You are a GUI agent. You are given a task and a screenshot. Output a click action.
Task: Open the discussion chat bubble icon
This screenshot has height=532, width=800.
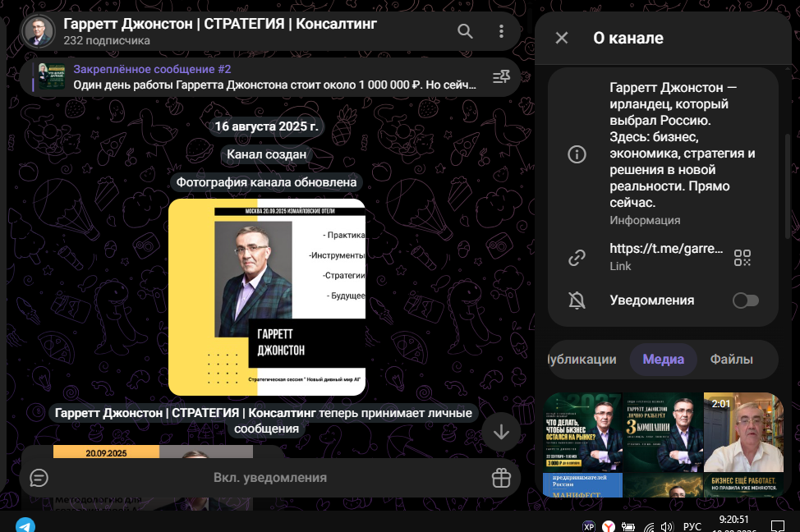pyautogui.click(x=39, y=478)
